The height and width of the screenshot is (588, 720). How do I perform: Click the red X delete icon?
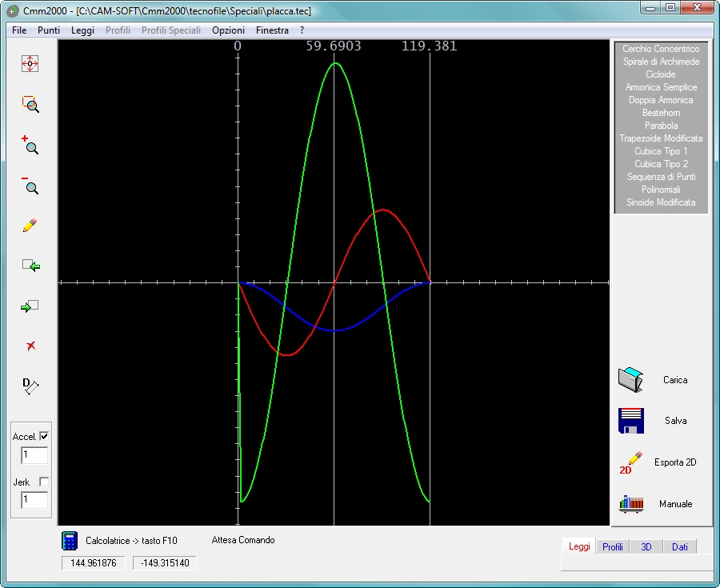(x=30, y=346)
